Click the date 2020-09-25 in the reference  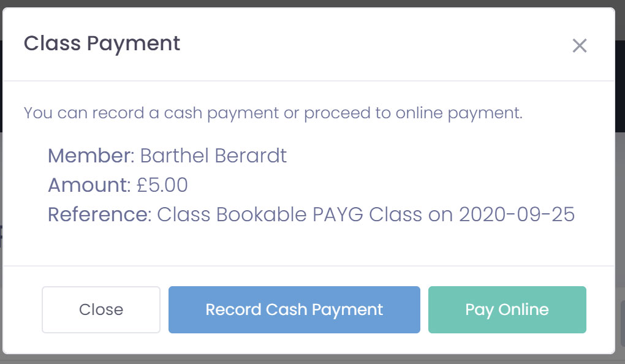[x=517, y=214]
